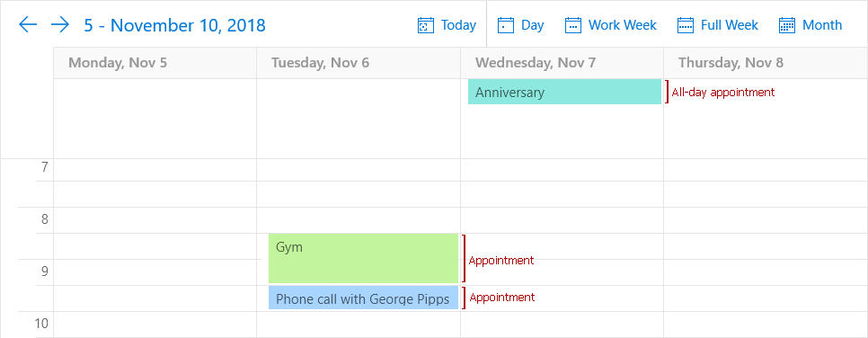The width and height of the screenshot is (868, 338).
Task: Click the 7 o'clock time slot on Monday
Action: click(155, 170)
